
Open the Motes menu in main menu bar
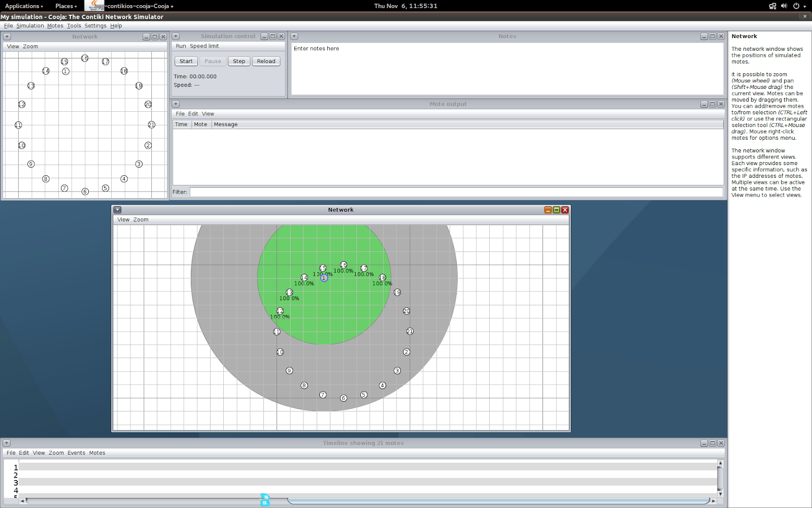(x=55, y=26)
